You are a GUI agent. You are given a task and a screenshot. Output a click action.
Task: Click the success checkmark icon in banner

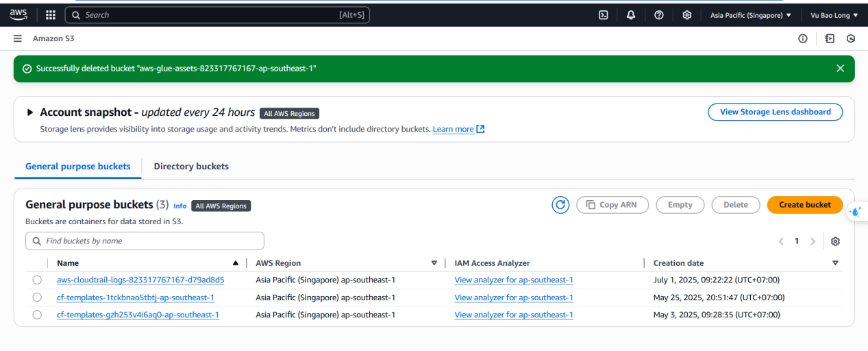coord(27,69)
